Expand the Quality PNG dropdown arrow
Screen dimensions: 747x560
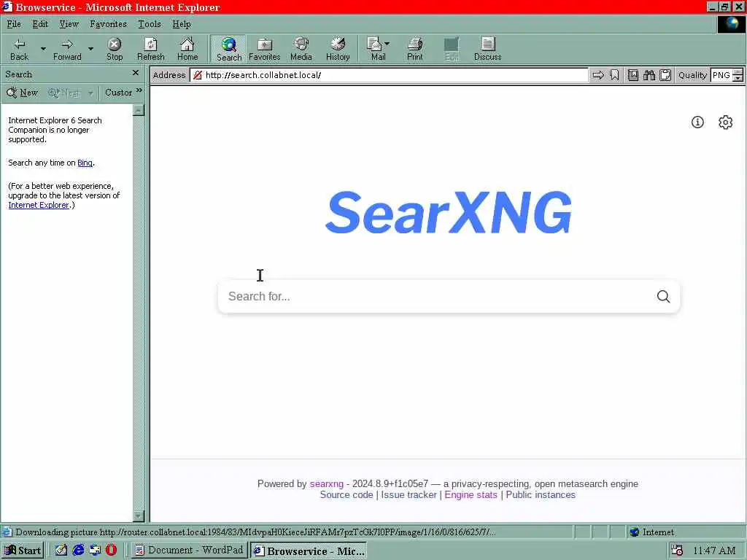[738, 75]
